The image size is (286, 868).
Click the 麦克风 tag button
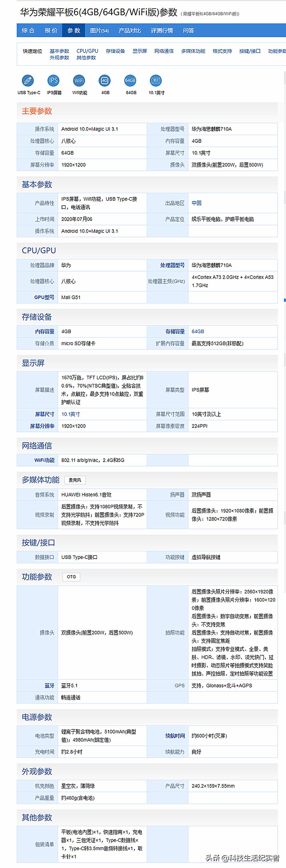[75, 480]
